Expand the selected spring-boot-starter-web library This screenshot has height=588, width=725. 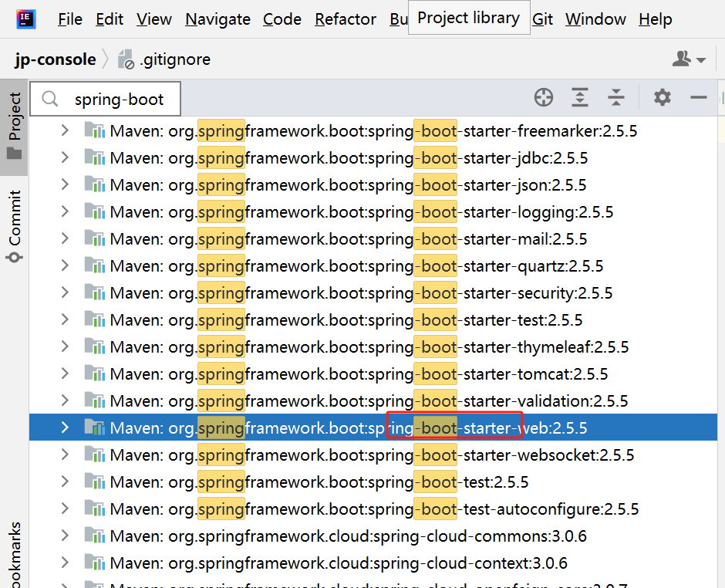pos(66,427)
